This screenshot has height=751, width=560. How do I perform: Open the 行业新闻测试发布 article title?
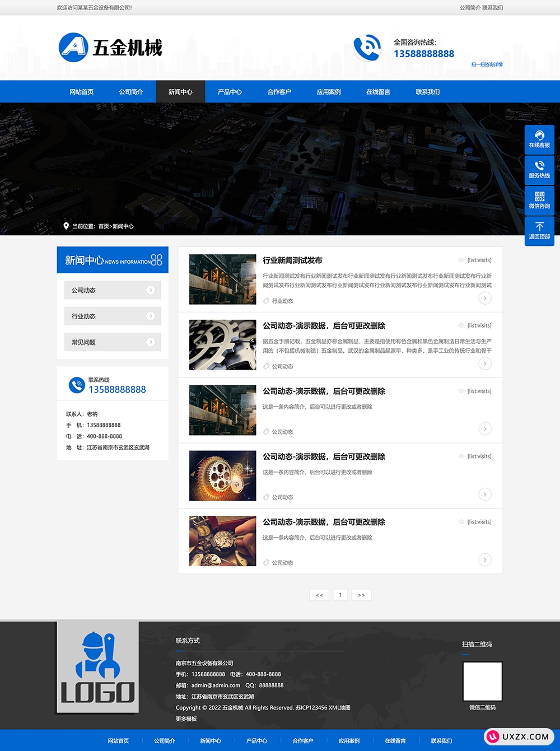pyautogui.click(x=292, y=260)
